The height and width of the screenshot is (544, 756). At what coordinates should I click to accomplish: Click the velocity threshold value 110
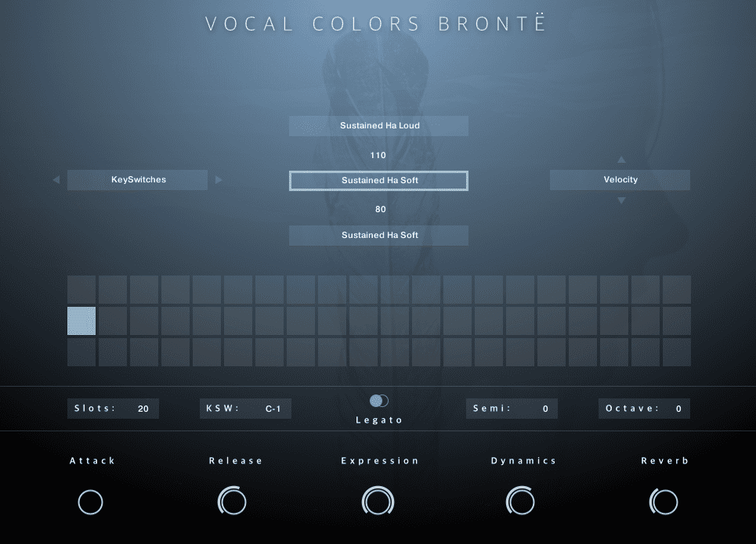coord(378,155)
